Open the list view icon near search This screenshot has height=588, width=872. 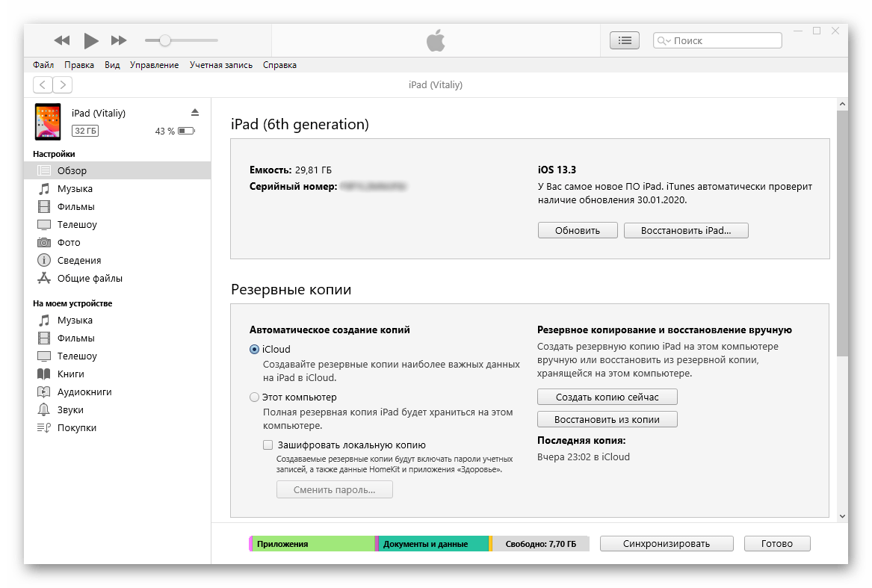pyautogui.click(x=625, y=40)
